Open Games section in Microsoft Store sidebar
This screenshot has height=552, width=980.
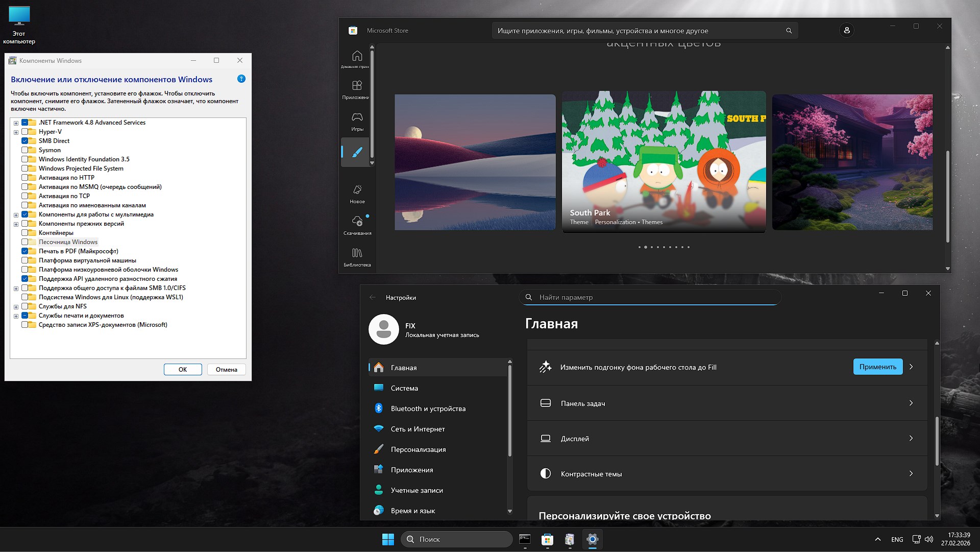[357, 122]
